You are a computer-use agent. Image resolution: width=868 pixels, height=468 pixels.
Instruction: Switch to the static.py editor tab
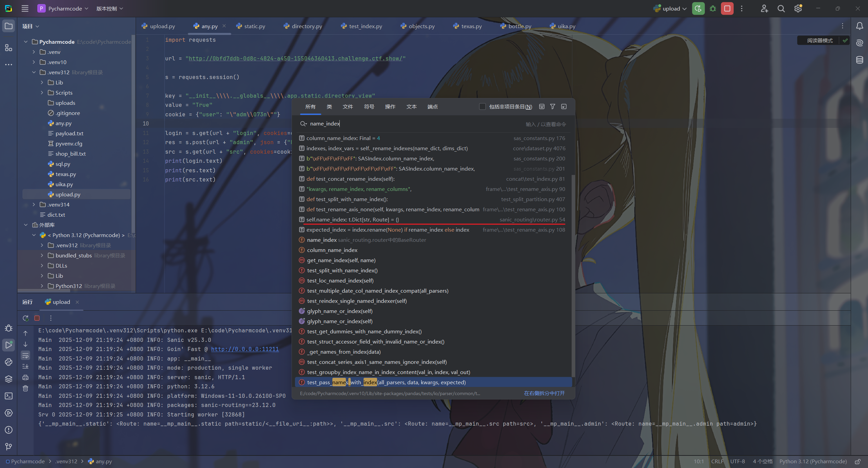click(254, 26)
